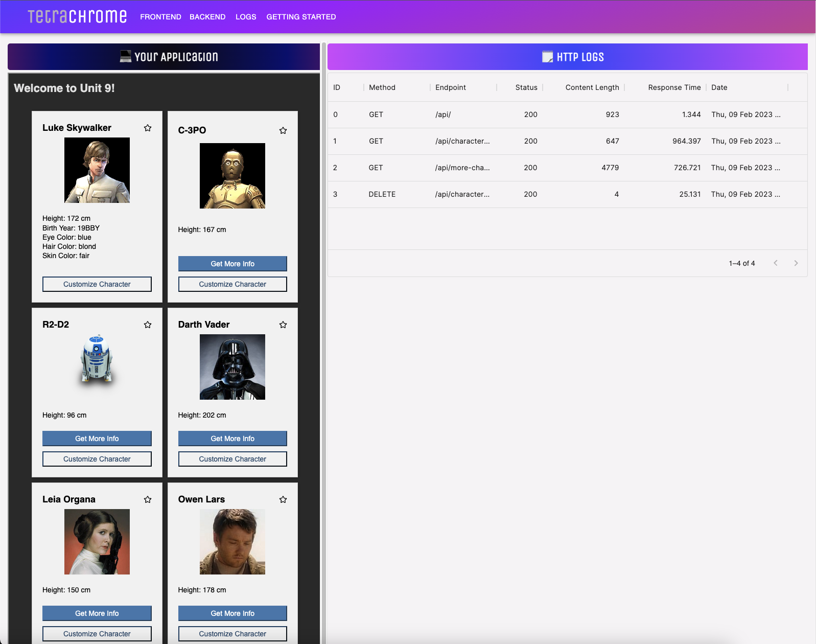Viewport: 816px width, 644px height.
Task: Toggle the star on C-3PO card
Action: (283, 130)
